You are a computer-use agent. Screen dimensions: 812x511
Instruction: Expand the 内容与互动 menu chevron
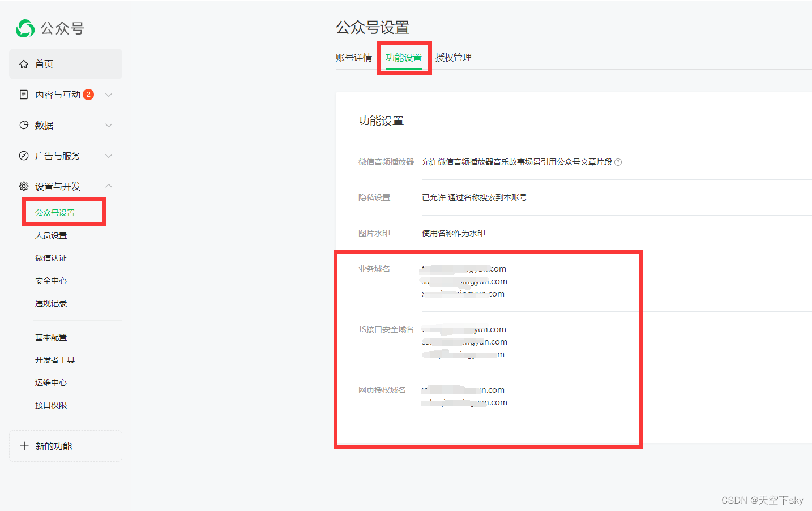pos(109,95)
